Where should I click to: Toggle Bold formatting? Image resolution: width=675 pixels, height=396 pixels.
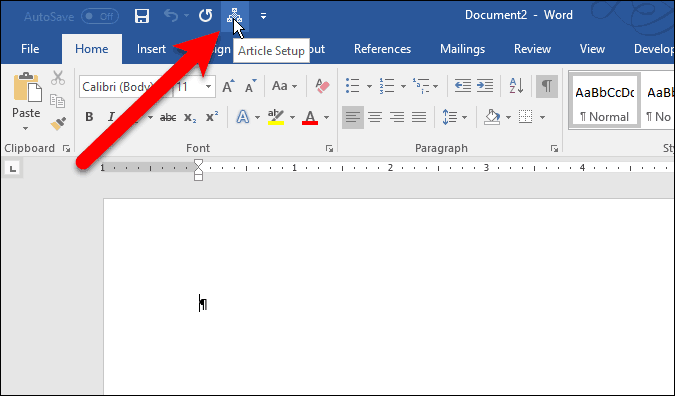click(89, 117)
